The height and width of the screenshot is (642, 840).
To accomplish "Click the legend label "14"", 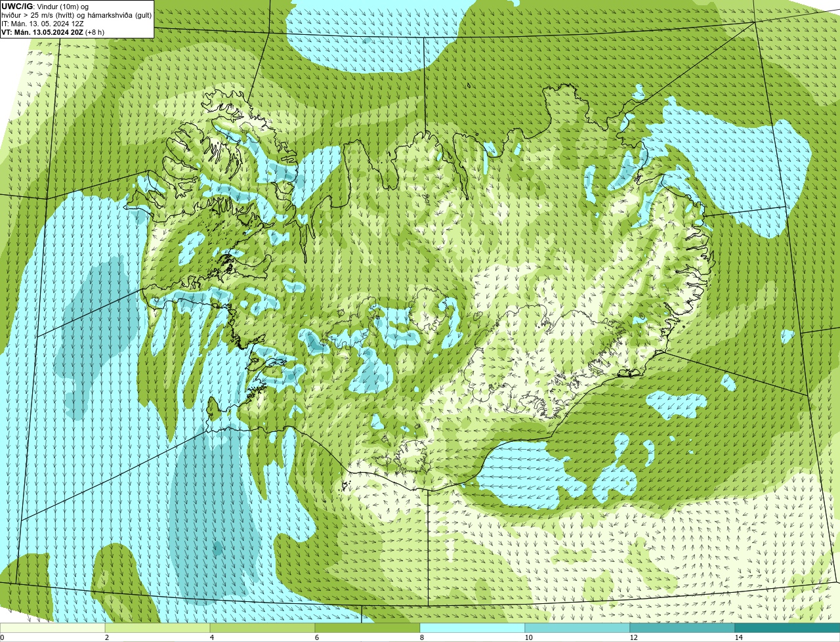I will 738,637.
